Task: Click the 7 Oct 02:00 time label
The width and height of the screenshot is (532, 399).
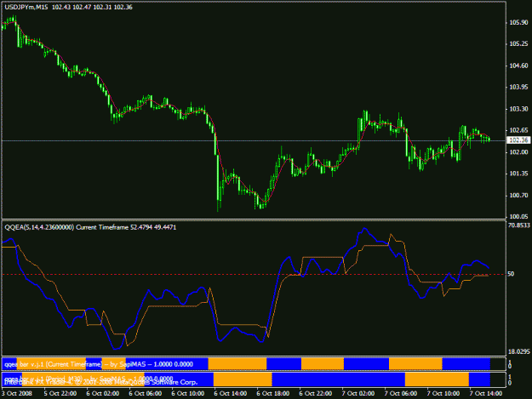Action: tap(358, 394)
